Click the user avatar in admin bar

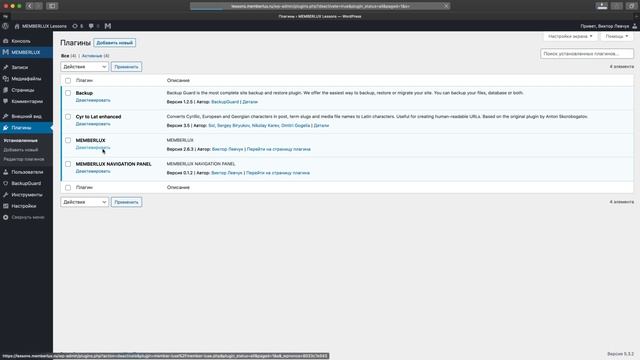pos(635,26)
